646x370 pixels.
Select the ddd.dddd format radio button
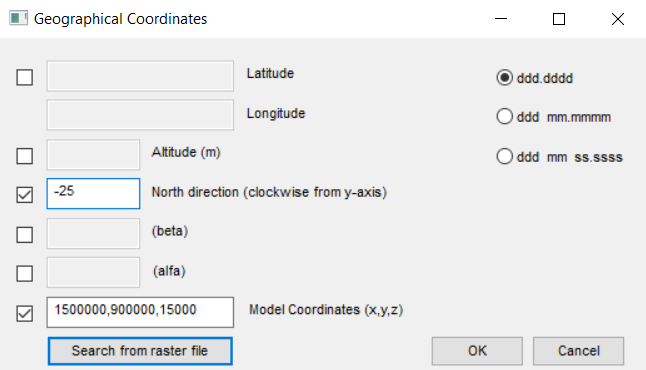coord(504,77)
